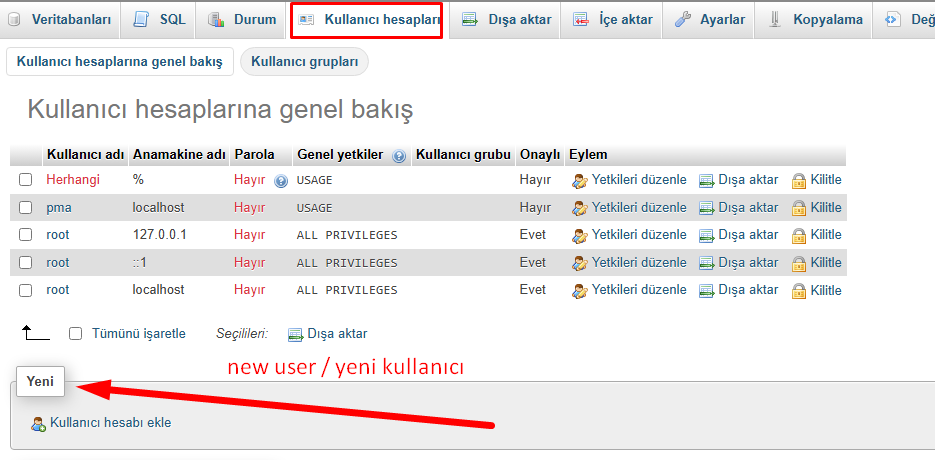Select the checkbox for root localhost
The width and height of the screenshot is (935, 460).
pos(25,291)
